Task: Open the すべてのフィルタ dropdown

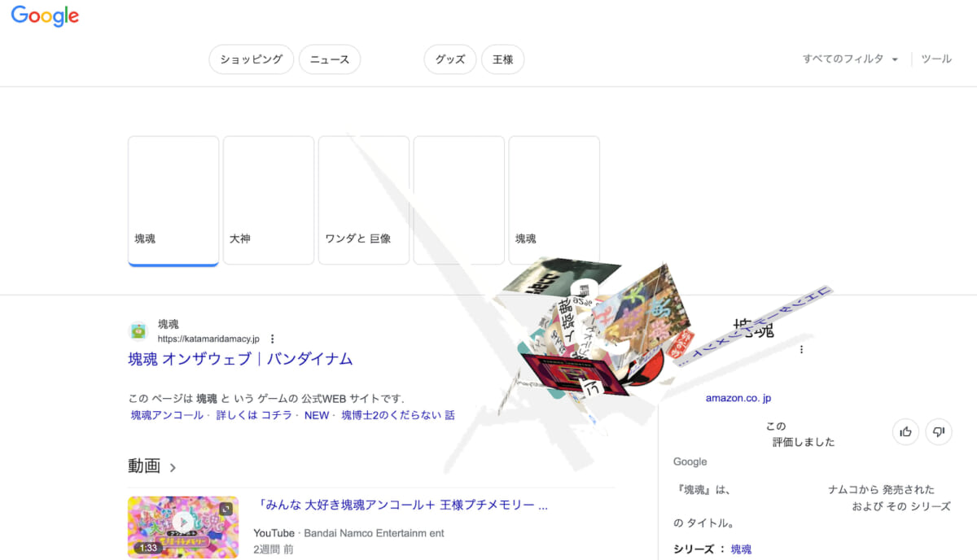Action: [x=850, y=59]
